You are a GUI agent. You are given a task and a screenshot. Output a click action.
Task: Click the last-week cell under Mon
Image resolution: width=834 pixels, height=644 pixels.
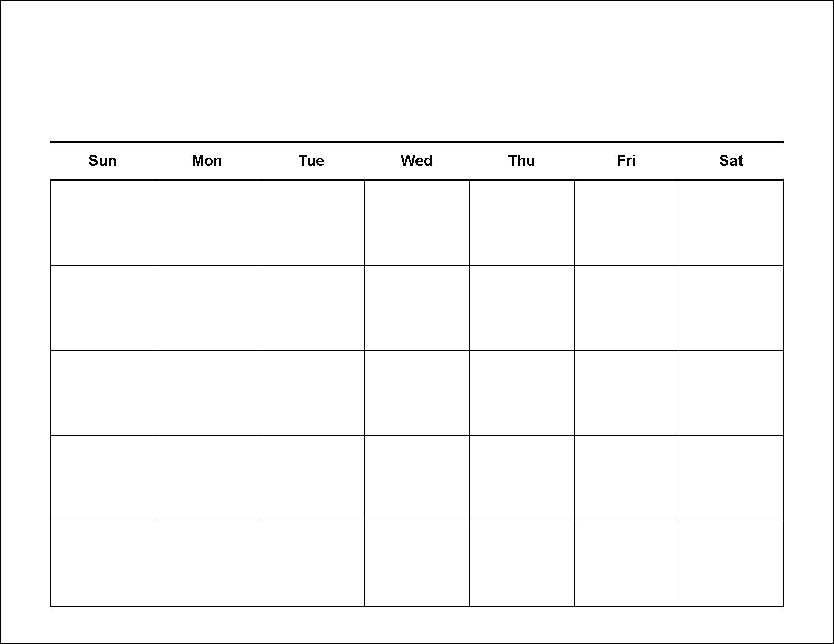207,564
